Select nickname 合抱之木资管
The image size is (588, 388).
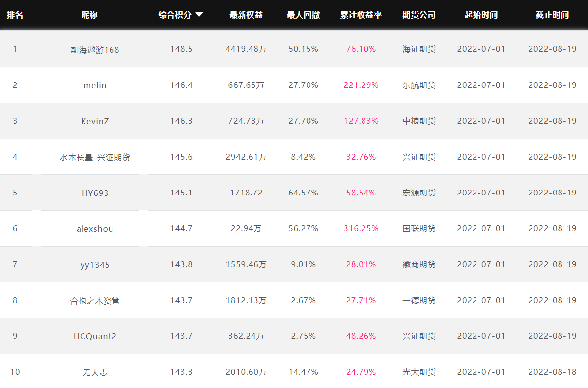(x=95, y=301)
